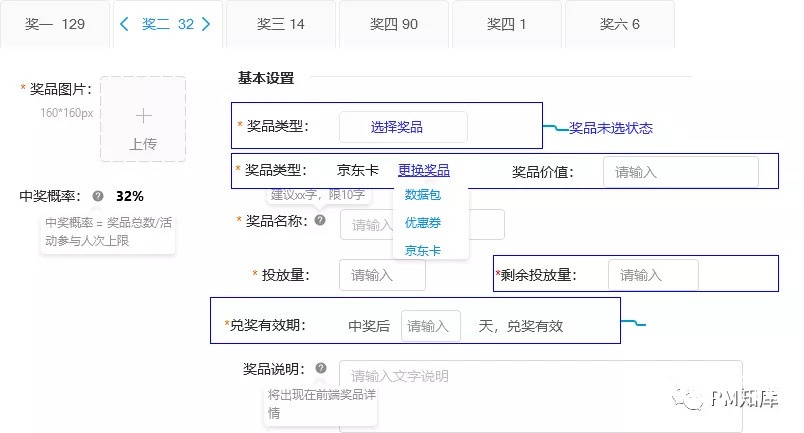Choose 优惠券 from the prize type list
Viewport: 804px width, 433px height.
[422, 223]
